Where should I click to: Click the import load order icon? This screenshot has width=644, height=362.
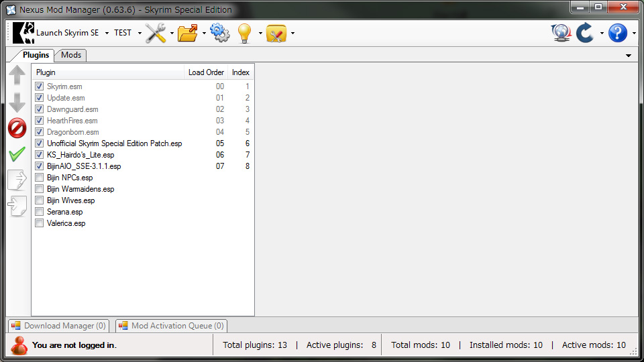point(17,206)
